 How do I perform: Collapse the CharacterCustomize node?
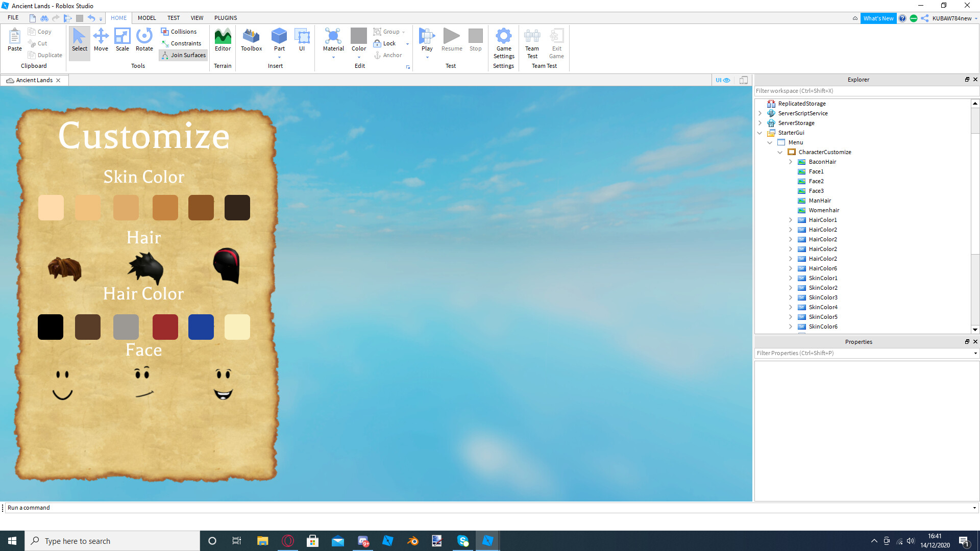click(x=780, y=152)
